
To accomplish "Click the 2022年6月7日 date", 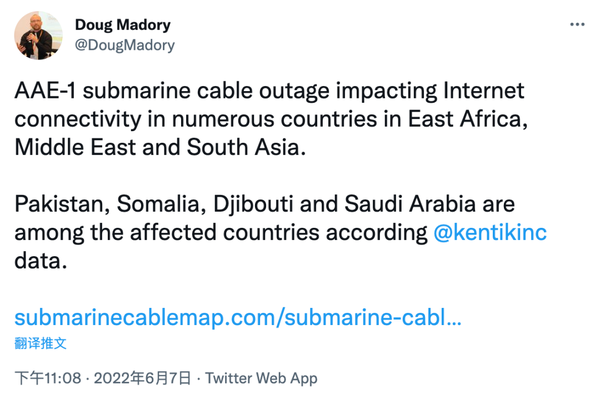I will pyautogui.click(x=142, y=378).
